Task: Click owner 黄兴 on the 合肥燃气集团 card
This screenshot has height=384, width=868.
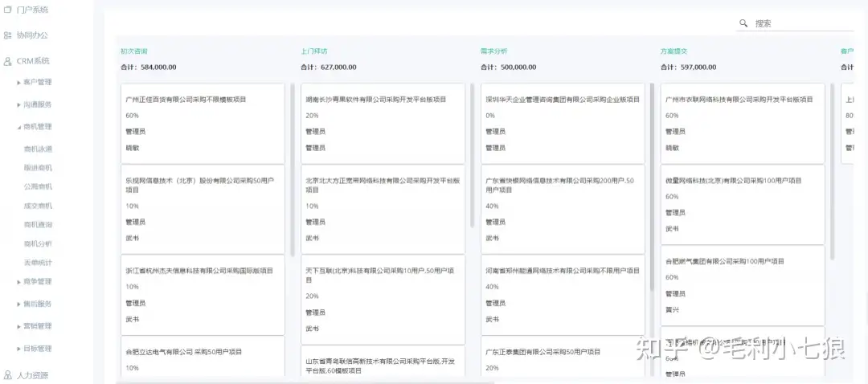Action: (672, 310)
